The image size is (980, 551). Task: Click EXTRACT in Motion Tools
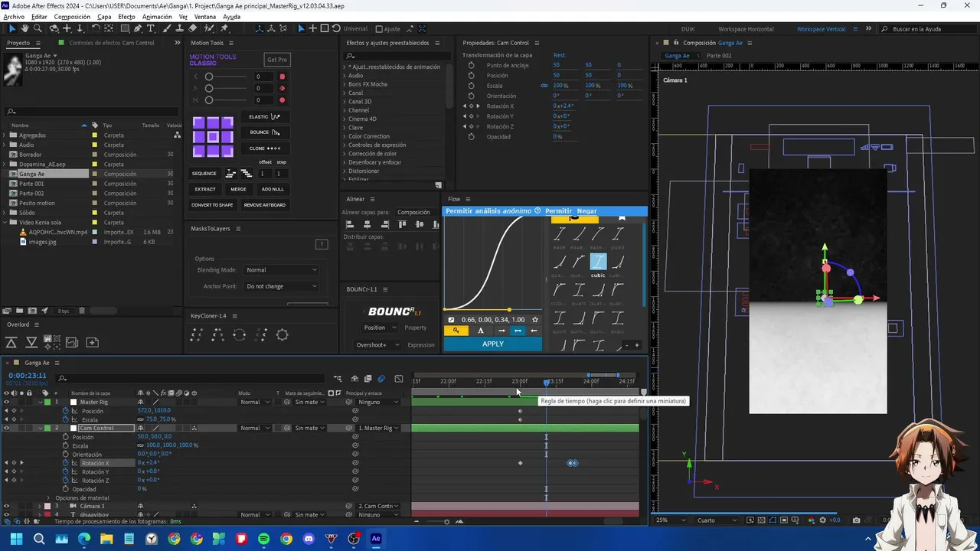205,189
